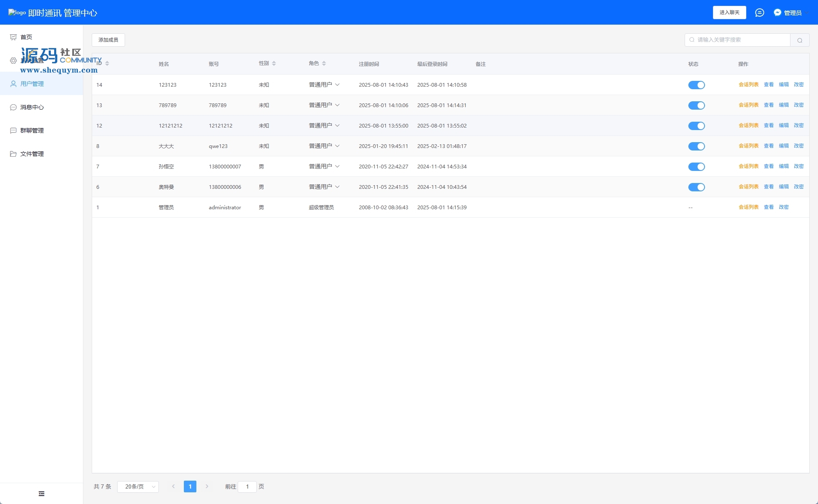Sort table by ID column arrows

[x=107, y=63]
